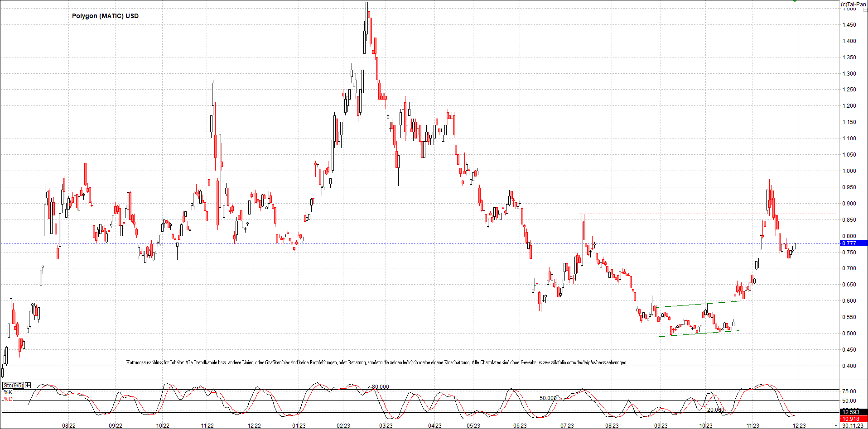The image size is (868, 429).
Task: Select the Sto(9/5) indicator label
Action: tap(13, 386)
